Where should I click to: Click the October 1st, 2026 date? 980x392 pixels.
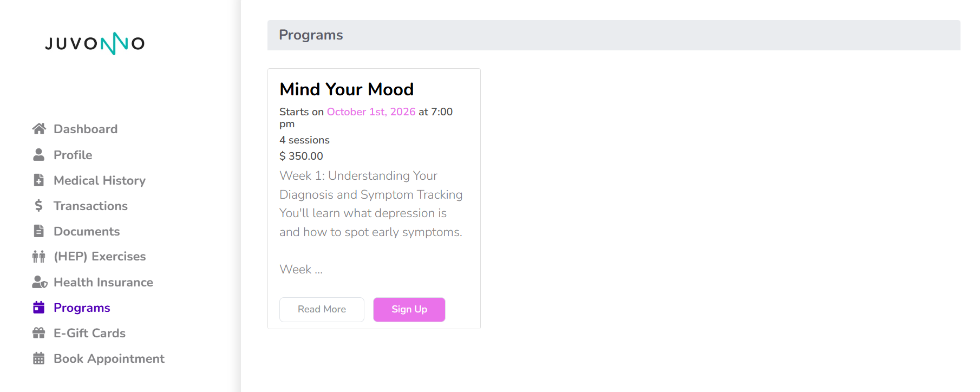[x=371, y=112]
